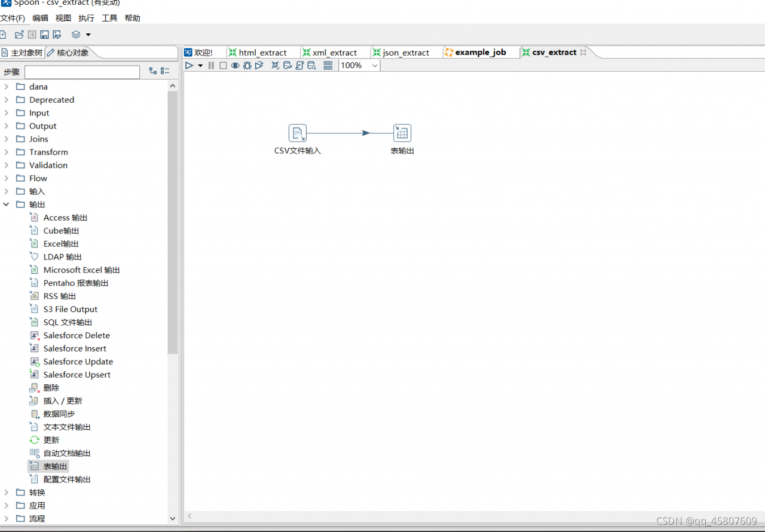765x532 pixels.
Task: Expand the Joins folder
Action: [7, 139]
